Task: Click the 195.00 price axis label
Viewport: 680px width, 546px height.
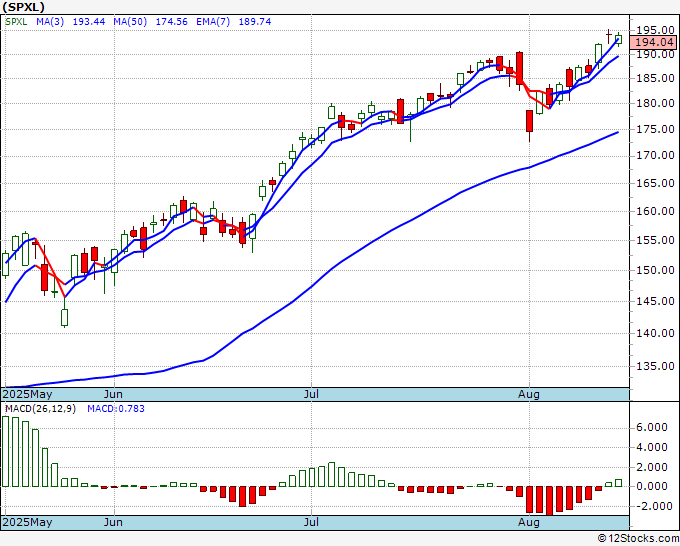Action: (655, 30)
